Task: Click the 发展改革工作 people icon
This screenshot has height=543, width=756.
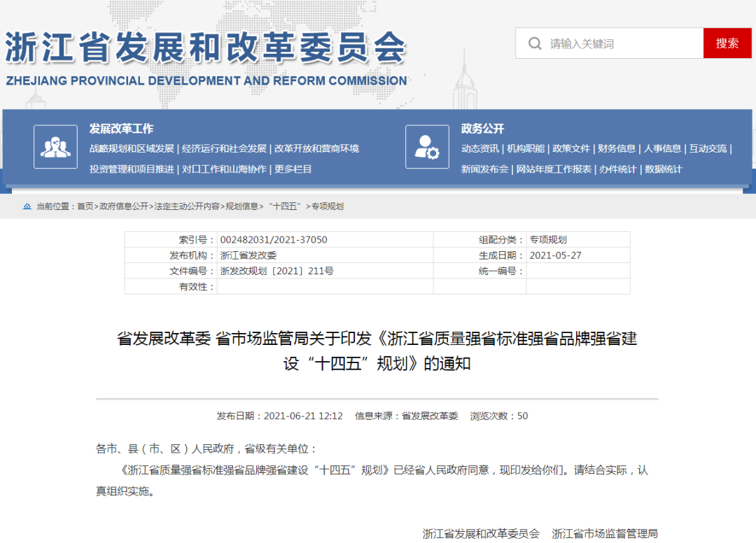Action: 55,146
